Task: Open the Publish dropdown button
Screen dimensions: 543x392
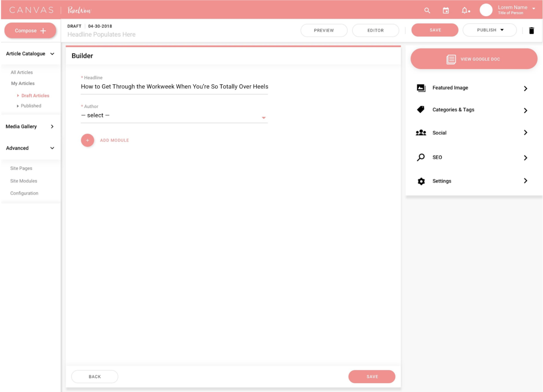Action: (490, 30)
